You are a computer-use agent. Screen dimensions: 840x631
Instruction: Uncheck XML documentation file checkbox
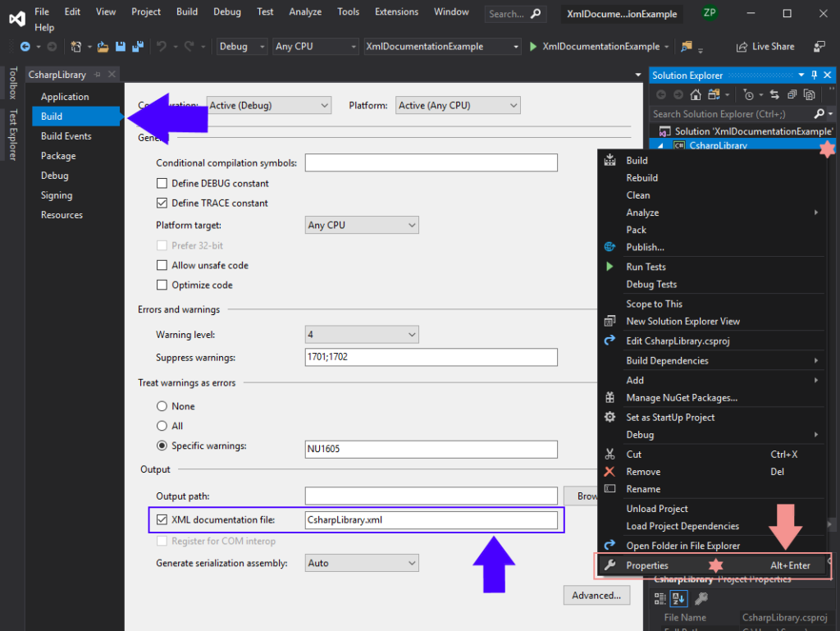162,519
